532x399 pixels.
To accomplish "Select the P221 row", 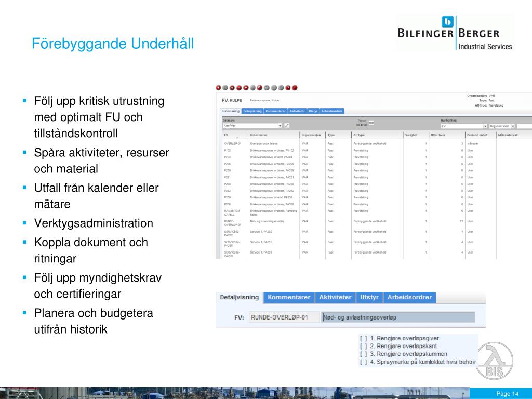I will click(x=377, y=177).
